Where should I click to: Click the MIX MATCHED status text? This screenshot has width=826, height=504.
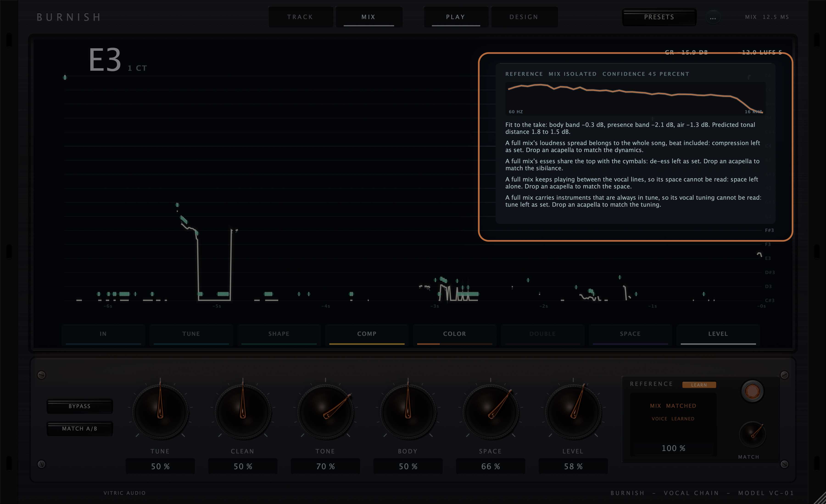click(673, 406)
